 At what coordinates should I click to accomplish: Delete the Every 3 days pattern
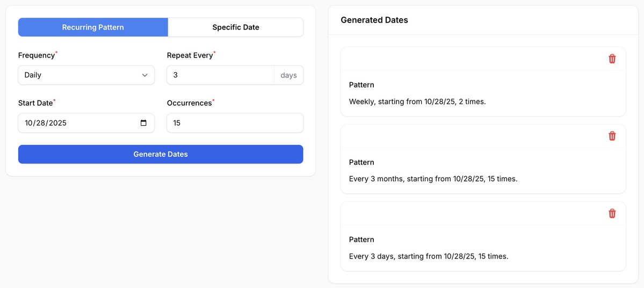click(612, 213)
